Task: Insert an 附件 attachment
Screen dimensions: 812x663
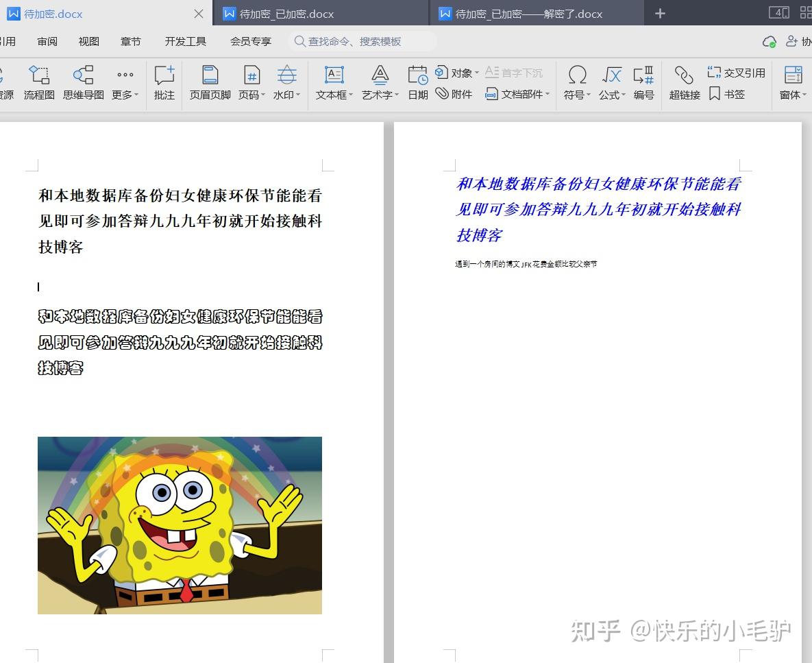Action: click(x=454, y=94)
